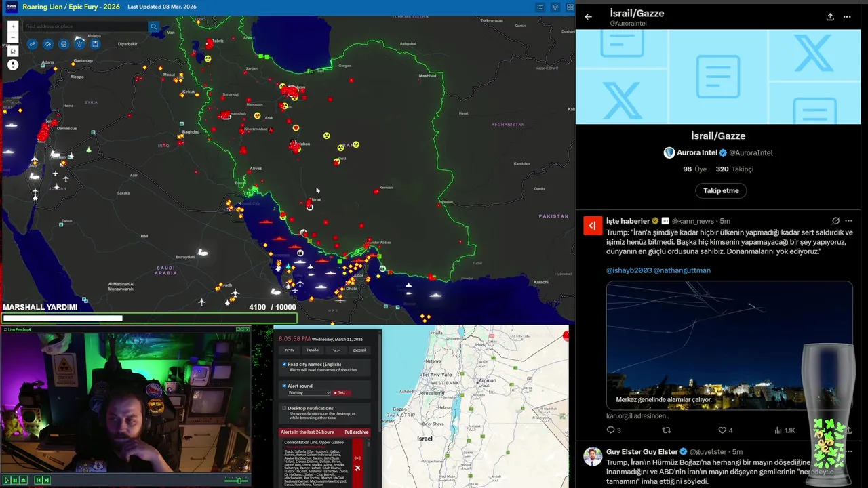
Task: Open the basemap gallery tool
Action: (x=64, y=44)
